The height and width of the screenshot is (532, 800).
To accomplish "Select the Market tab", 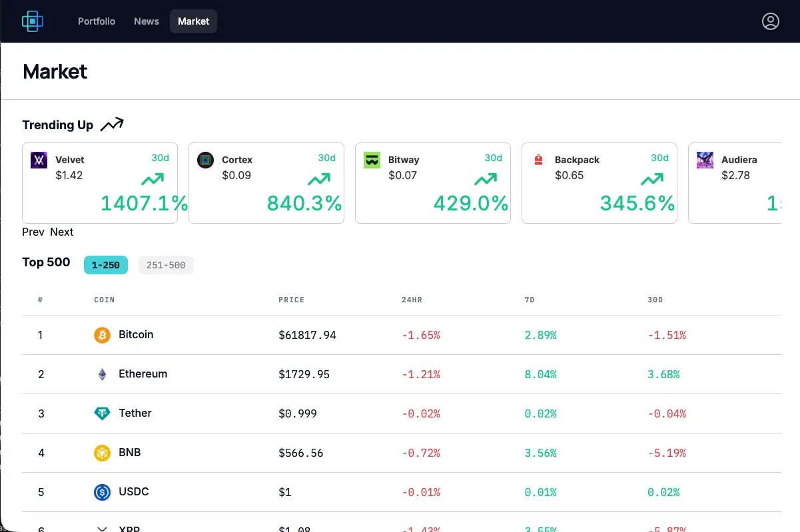I will (194, 21).
